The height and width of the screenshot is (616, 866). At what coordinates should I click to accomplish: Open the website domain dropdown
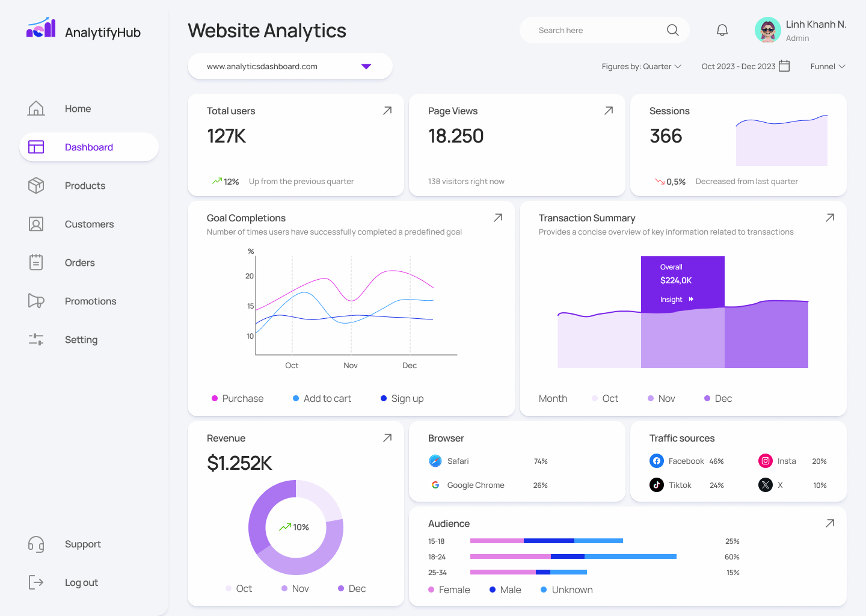click(290, 66)
